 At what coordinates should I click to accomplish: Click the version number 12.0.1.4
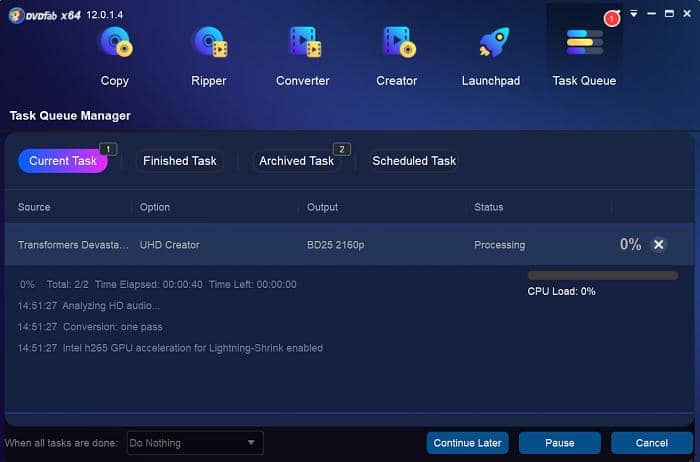click(x=105, y=15)
